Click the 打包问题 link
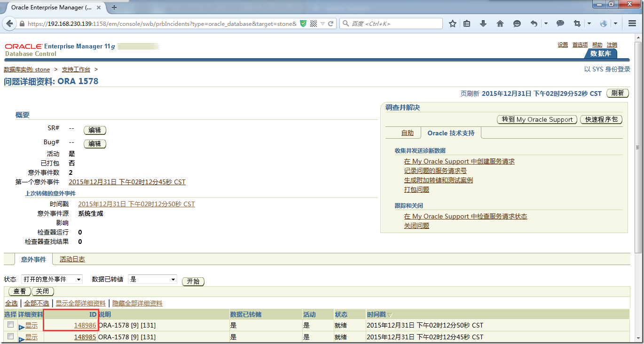Image resolution: width=644 pixels, height=344 pixels. pyautogui.click(x=416, y=189)
